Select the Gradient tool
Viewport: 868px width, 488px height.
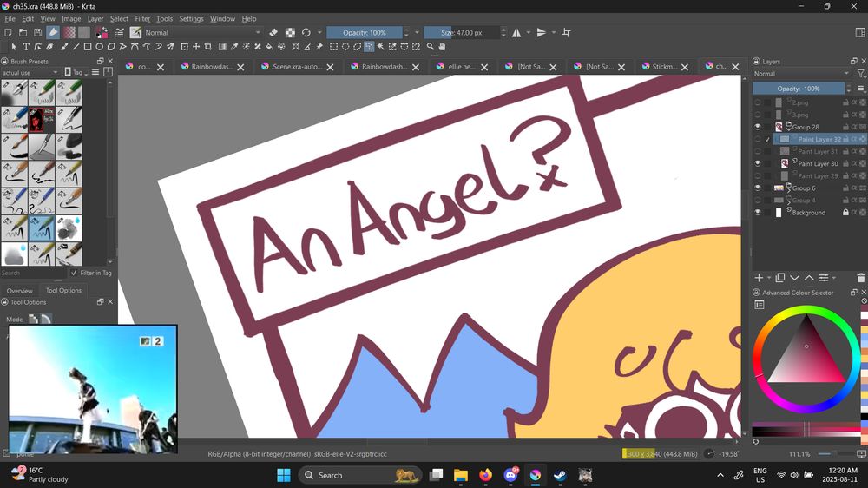[x=222, y=47]
